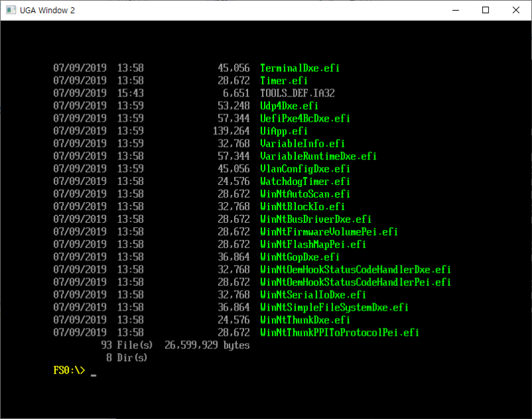Select the UiApp.efi filename text
This screenshot has height=419, width=532.
(x=284, y=131)
